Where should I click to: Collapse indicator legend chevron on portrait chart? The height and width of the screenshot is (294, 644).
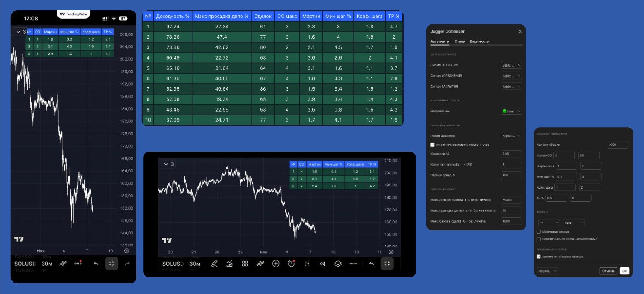[x=18, y=32]
